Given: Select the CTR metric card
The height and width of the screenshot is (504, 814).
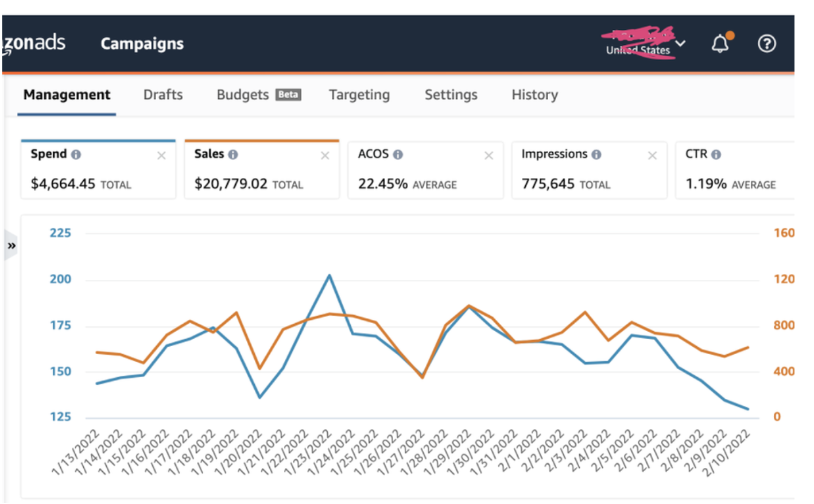Looking at the screenshot, I should 735,170.
